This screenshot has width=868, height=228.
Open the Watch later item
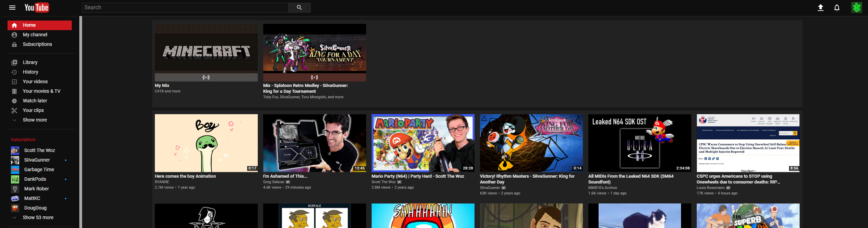click(40, 101)
